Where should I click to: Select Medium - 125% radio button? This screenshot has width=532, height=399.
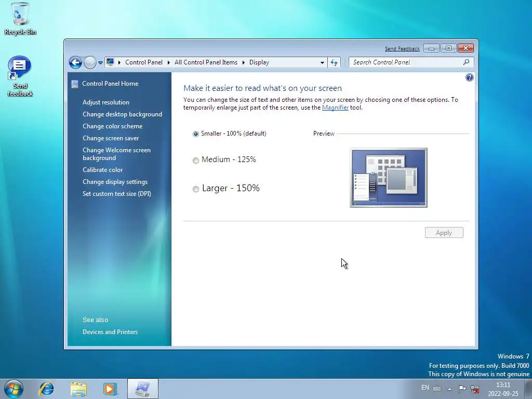[196, 161]
